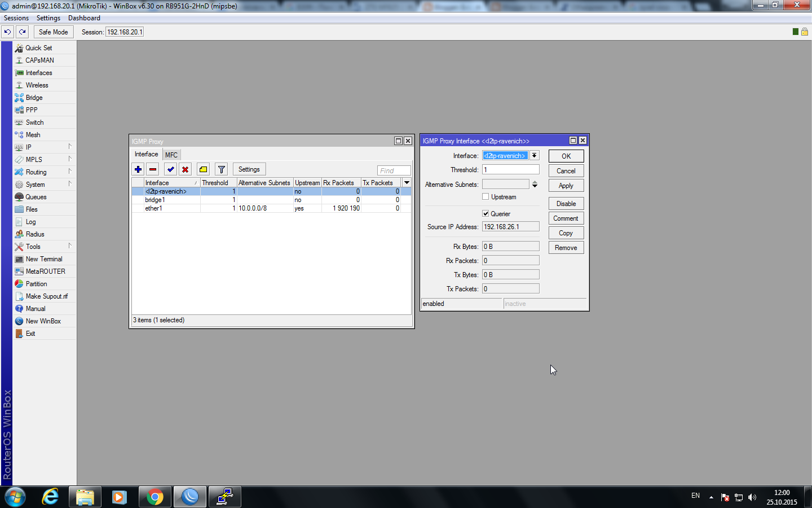
Task: Click the yellow Comment icon in IGMP Proxy
Action: [203, 169]
